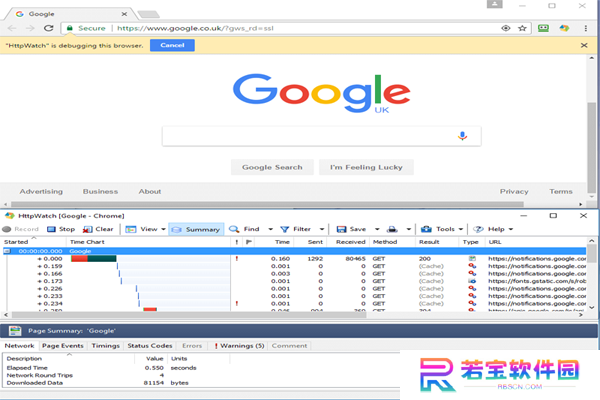The width and height of the screenshot is (600, 400).
Task: Sort by the Received column header
Action: click(x=351, y=242)
